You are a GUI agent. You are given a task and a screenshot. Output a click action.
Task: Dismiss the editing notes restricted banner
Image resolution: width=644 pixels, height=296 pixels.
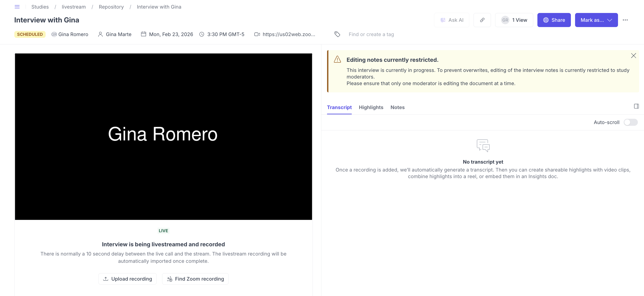click(633, 56)
